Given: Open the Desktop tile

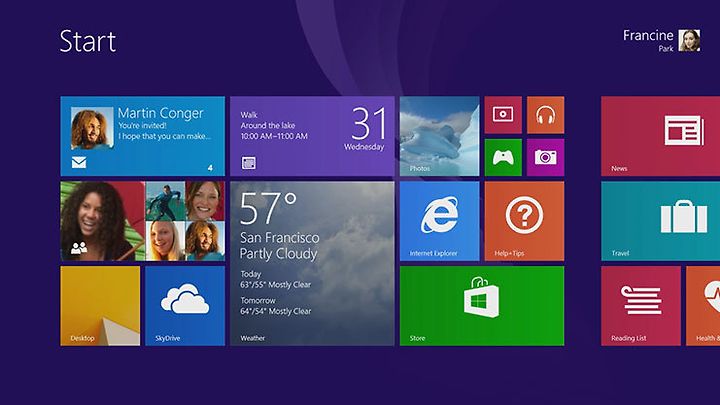Looking at the screenshot, I should point(100,306).
